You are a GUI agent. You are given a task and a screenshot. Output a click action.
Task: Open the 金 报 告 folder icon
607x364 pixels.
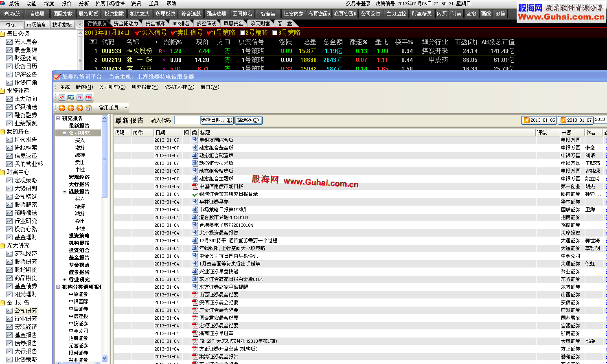2,303
